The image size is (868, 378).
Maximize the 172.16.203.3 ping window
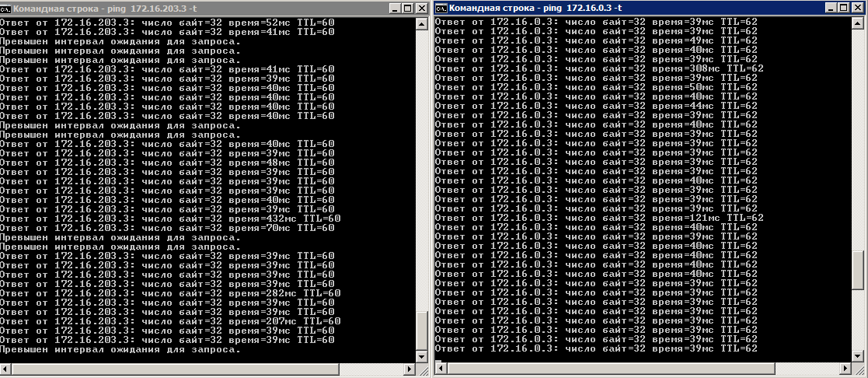point(408,9)
